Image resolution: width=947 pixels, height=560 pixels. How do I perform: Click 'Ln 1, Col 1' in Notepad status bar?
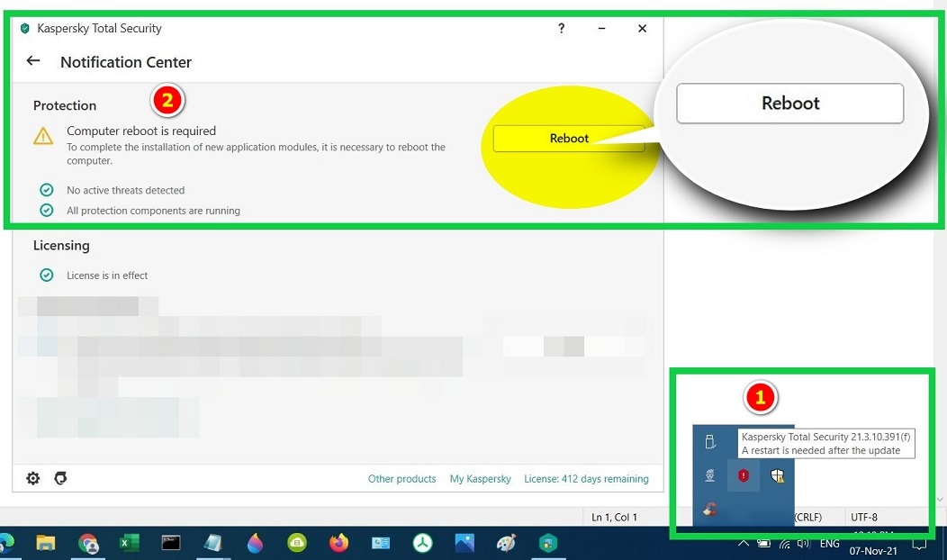pyautogui.click(x=614, y=517)
